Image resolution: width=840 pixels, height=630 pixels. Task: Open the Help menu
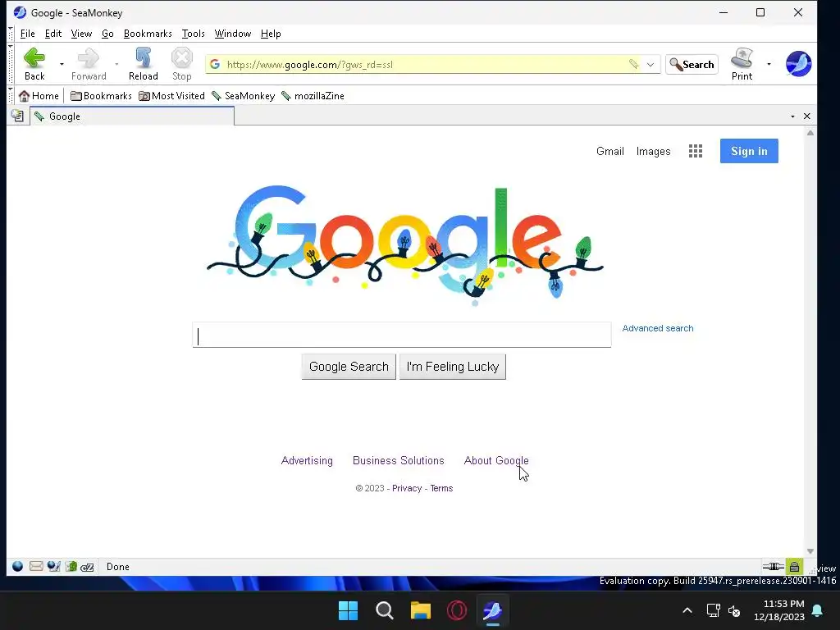click(x=271, y=33)
